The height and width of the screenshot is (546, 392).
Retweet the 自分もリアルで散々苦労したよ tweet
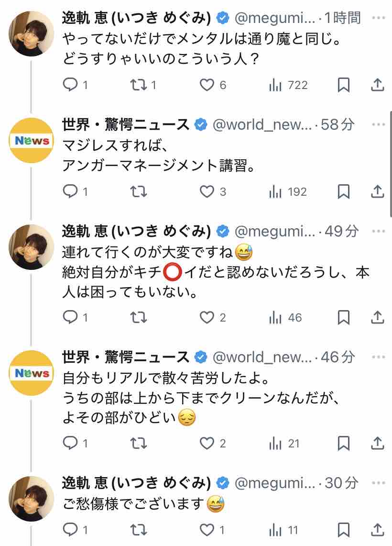pyautogui.click(x=139, y=444)
